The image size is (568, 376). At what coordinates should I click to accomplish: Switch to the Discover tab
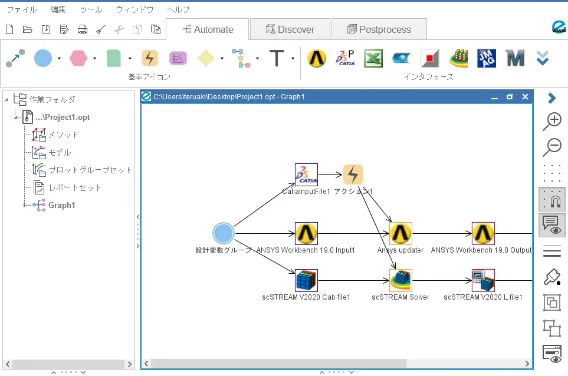[290, 29]
